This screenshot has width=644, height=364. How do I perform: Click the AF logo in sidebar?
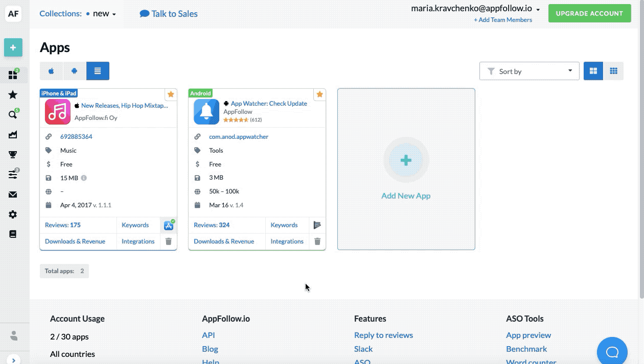click(x=13, y=14)
